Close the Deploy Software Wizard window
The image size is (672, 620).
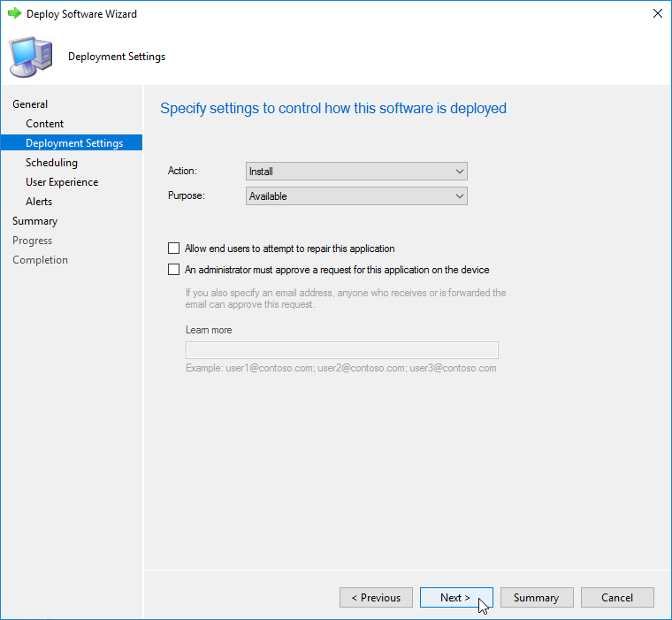[x=657, y=14]
